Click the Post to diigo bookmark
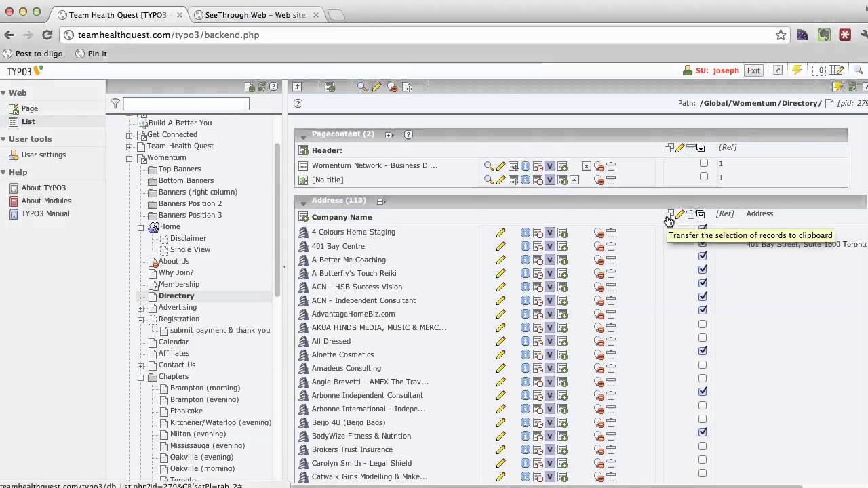The image size is (868, 488). [x=33, y=54]
